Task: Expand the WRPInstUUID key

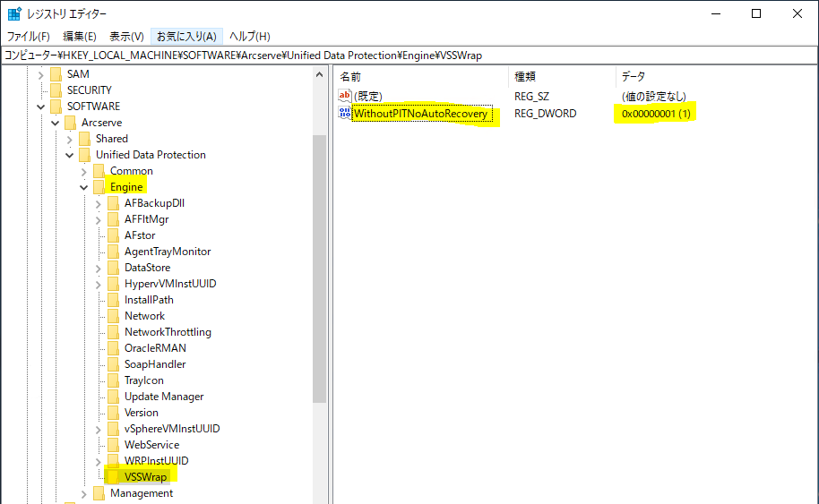Action: click(99, 462)
